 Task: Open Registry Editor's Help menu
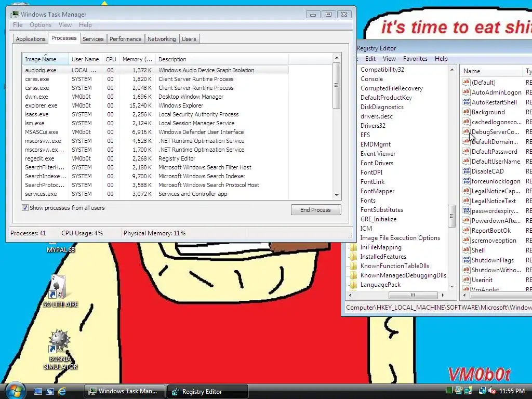[441, 59]
